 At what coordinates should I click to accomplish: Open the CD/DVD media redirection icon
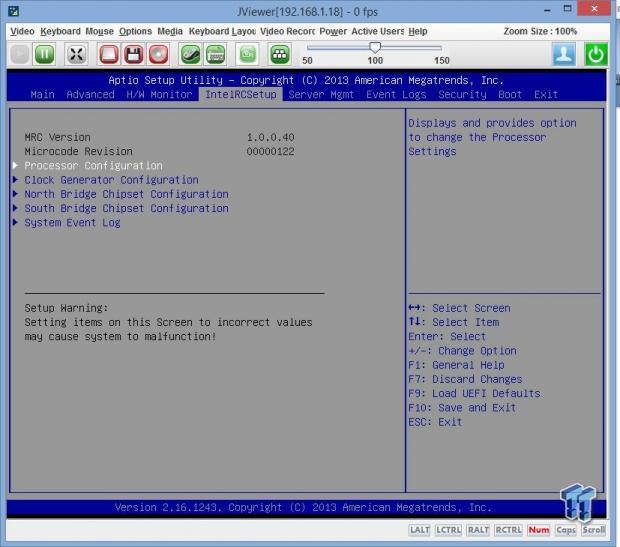click(158, 54)
